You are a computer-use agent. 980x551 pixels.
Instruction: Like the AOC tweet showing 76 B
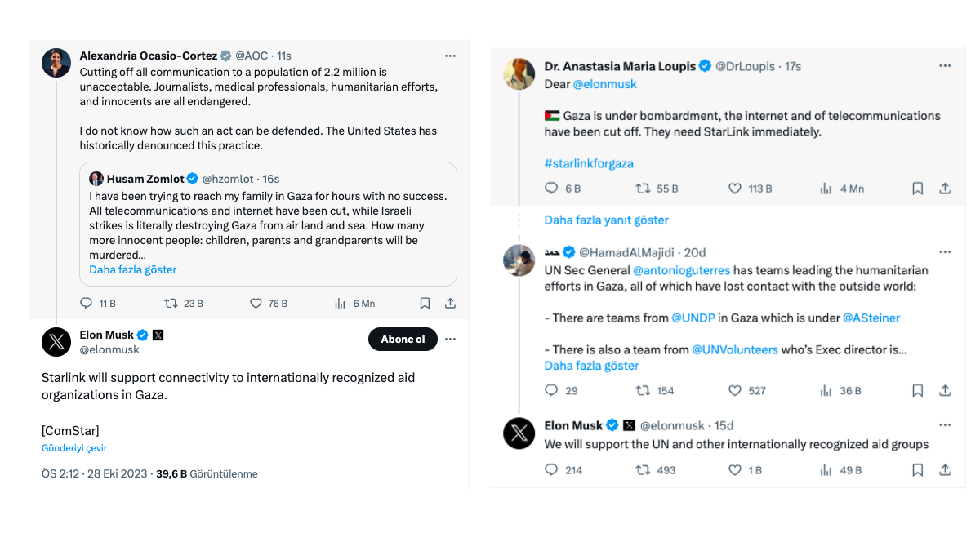(x=256, y=303)
